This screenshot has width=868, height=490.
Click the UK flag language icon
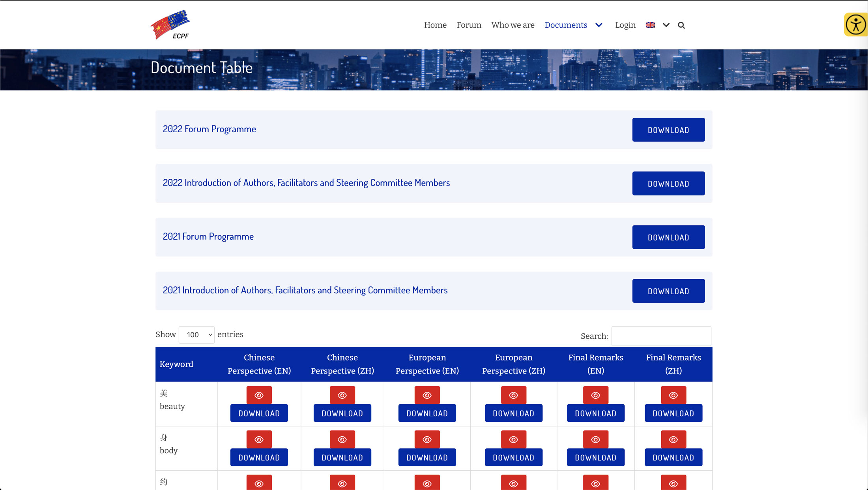point(650,25)
